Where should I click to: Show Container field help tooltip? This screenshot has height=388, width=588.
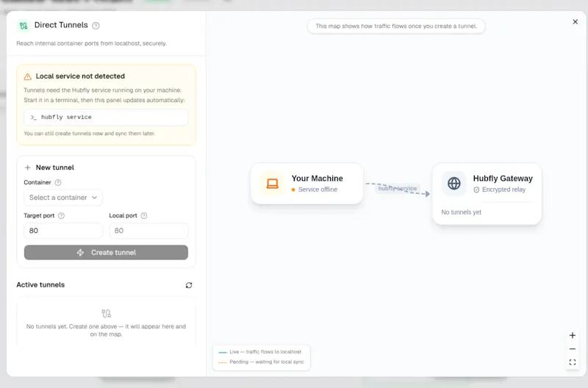[58, 182]
